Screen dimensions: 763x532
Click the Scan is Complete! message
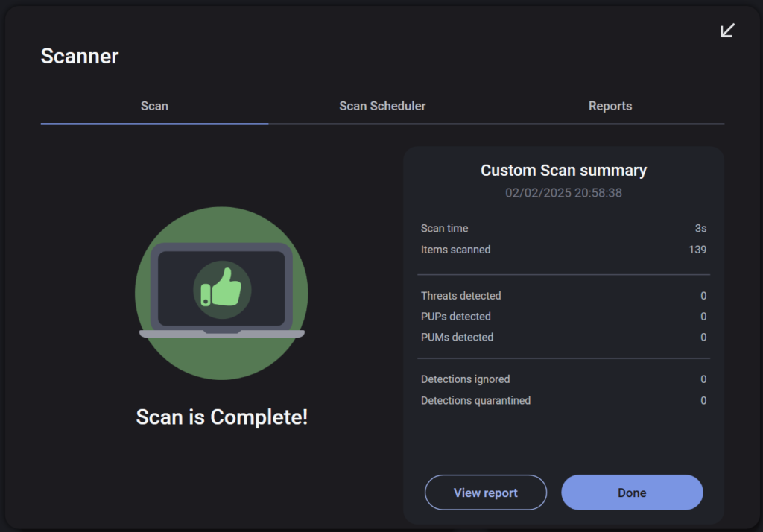pyautogui.click(x=221, y=417)
